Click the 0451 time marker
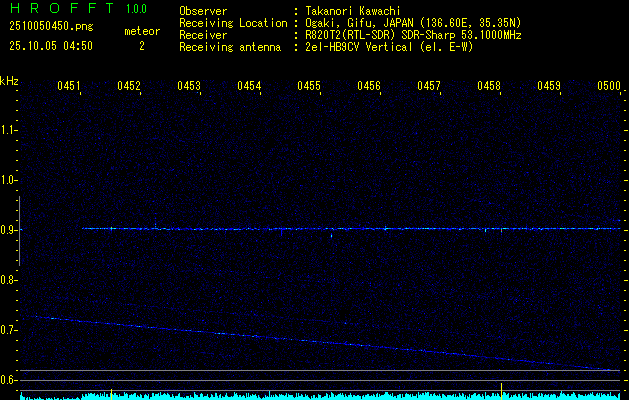The image size is (629, 400). click(69, 87)
